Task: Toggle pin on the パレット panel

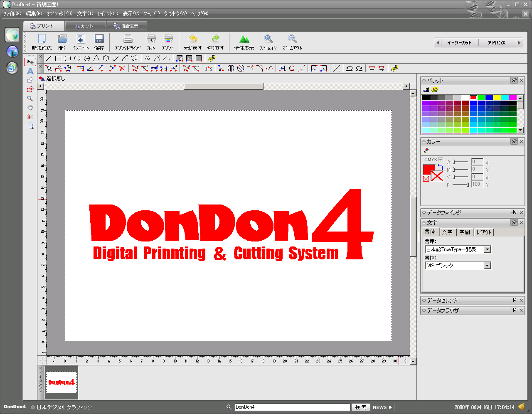Action: pos(514,80)
